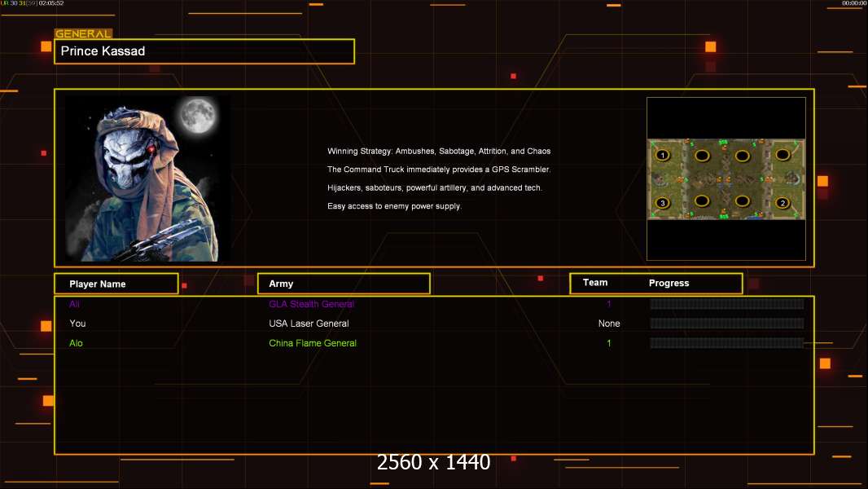The image size is (868, 489).
Task: Click the 02:05:52 clock readout
Action: click(x=51, y=3)
